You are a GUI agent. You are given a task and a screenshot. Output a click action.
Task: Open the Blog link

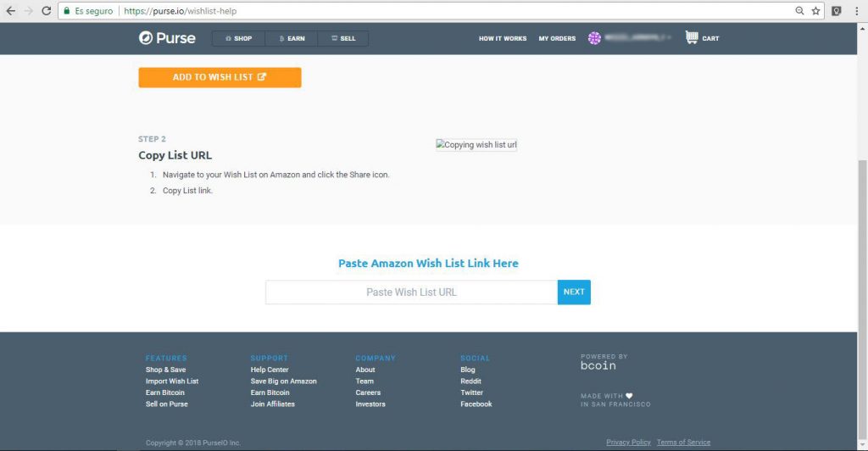click(467, 370)
